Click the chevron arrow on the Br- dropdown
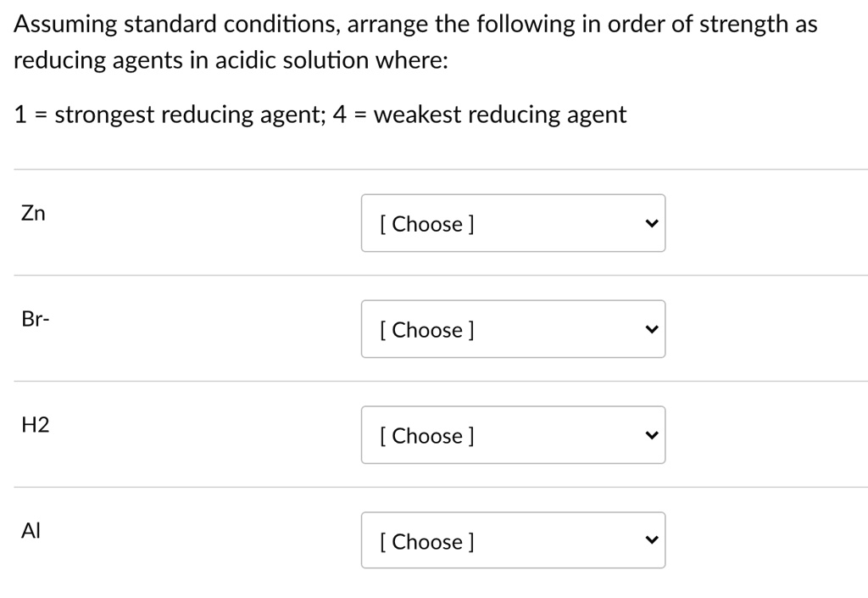Viewport: 868px width, 598px height. (650, 328)
